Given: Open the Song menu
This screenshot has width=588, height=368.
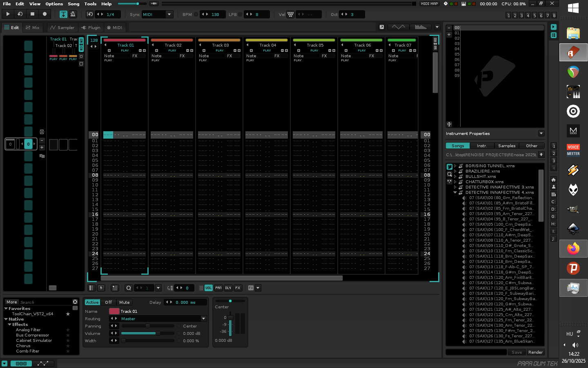Looking at the screenshot, I should [x=73, y=4].
